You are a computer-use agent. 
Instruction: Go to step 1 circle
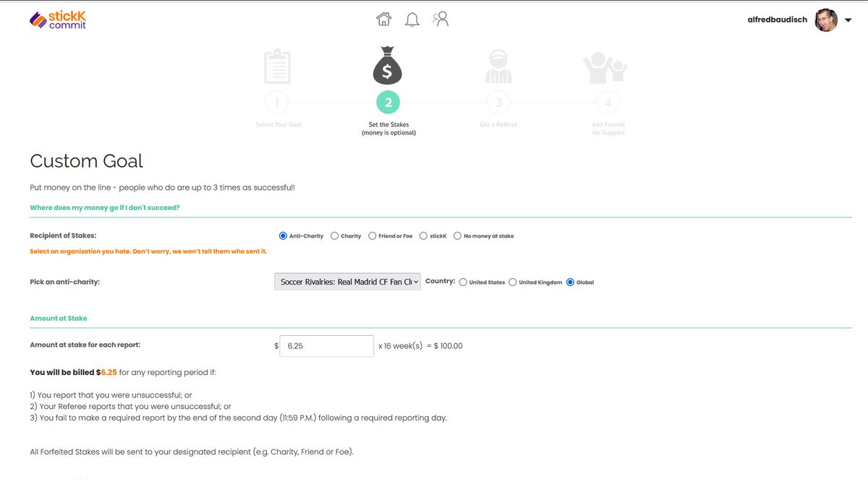click(x=277, y=103)
